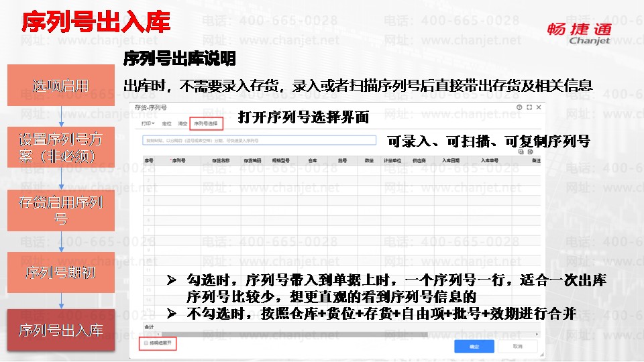Screen dimensions: 644x362
Task: Click the 供应商 column header
Action: point(419,160)
